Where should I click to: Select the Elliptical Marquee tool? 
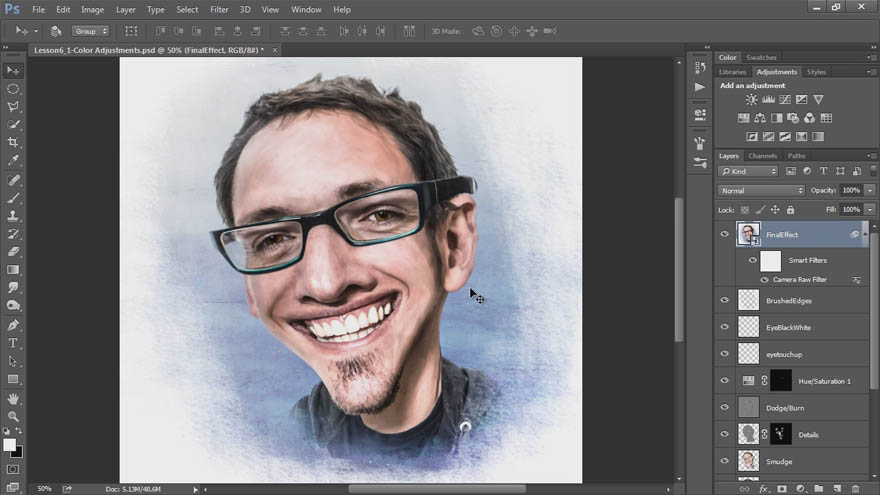[x=13, y=89]
